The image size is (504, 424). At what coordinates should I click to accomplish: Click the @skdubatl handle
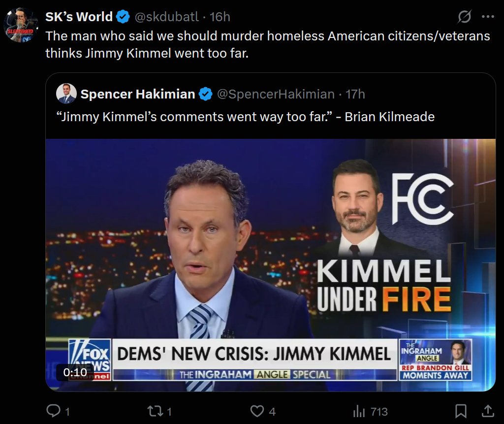pyautogui.click(x=166, y=17)
